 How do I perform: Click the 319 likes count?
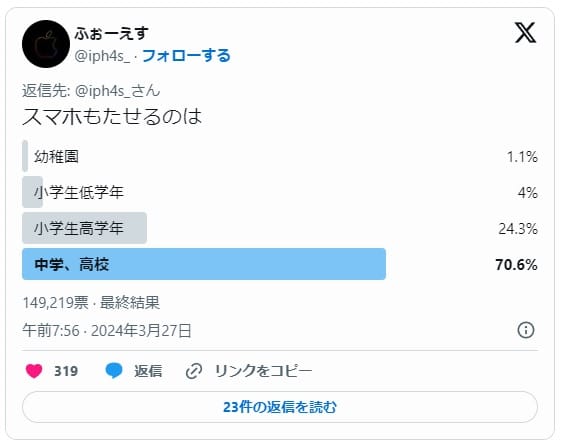(x=66, y=371)
